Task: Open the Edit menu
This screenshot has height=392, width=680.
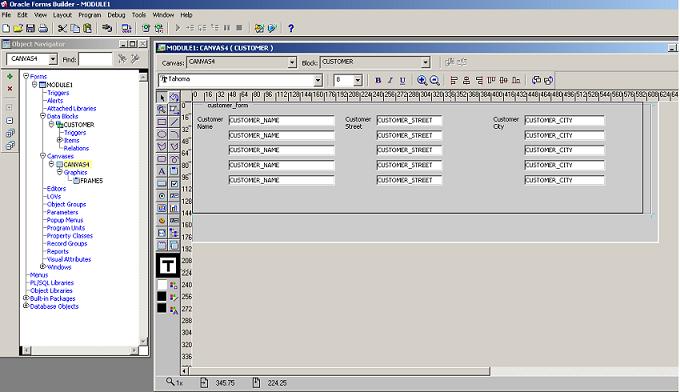Action: pyautogui.click(x=22, y=15)
